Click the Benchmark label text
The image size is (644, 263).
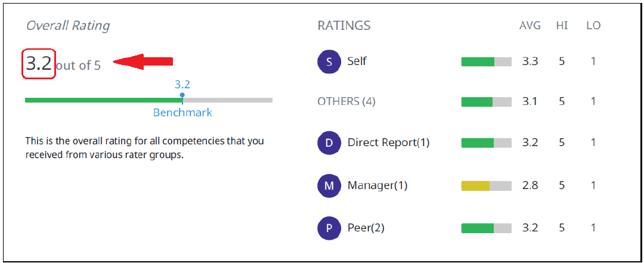[x=183, y=112]
